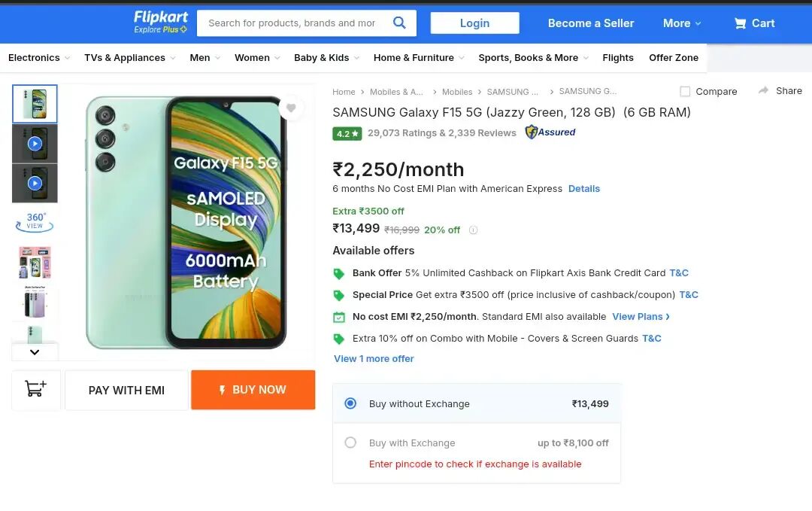Expand the Electronics category menu
The height and width of the screenshot is (511, 812).
pyautogui.click(x=38, y=57)
